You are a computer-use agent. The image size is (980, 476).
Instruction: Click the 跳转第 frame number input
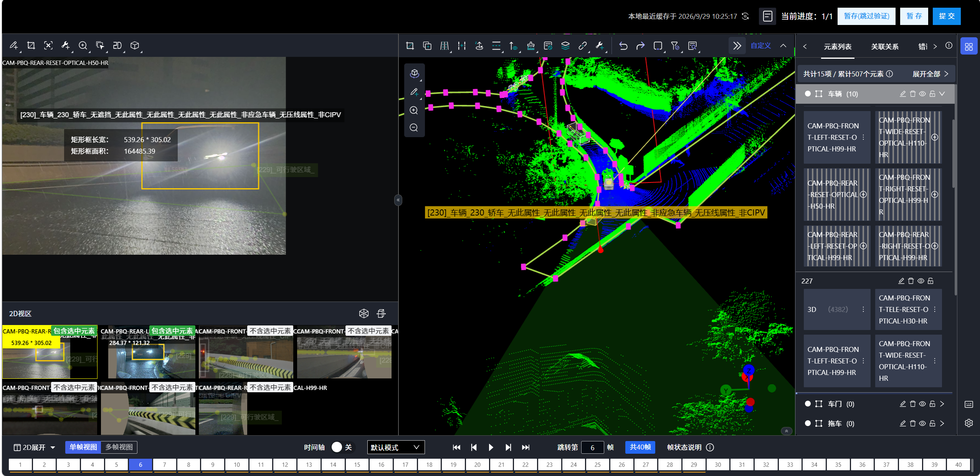[593, 448]
